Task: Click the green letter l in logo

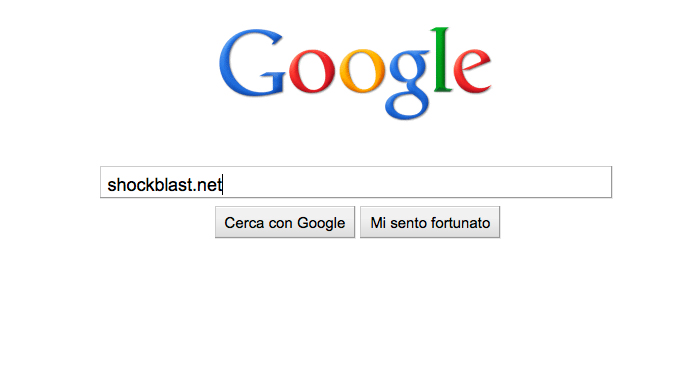Action: tap(442, 59)
